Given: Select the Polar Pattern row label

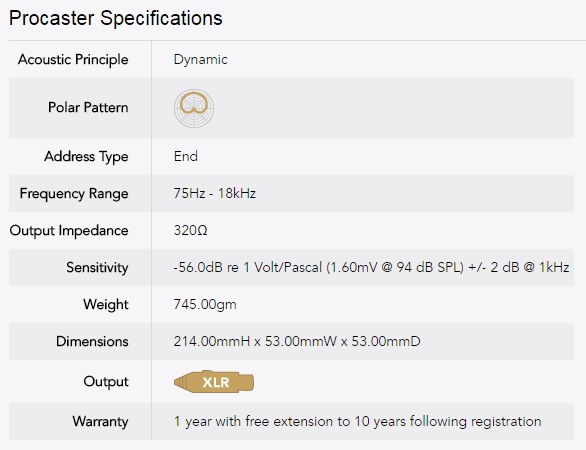Looking at the screenshot, I should (x=88, y=108).
